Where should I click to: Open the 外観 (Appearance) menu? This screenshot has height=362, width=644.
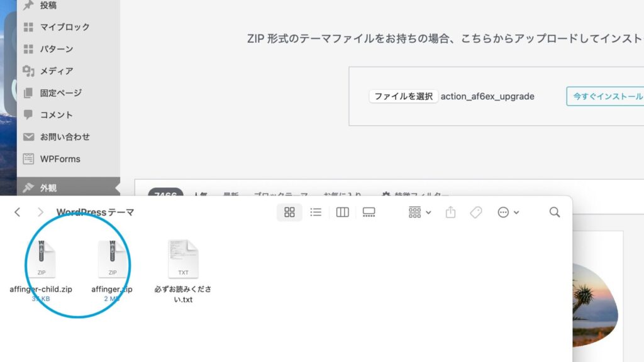pos(48,187)
